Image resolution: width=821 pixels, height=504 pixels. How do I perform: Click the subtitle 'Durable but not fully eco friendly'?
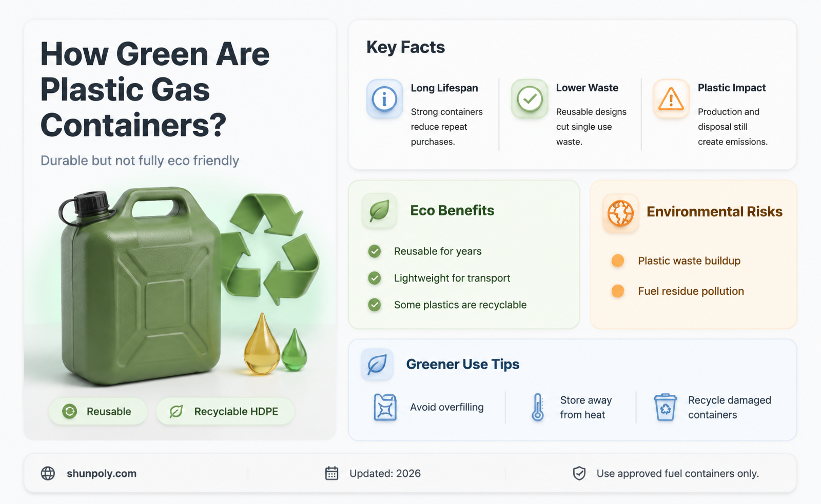coord(140,160)
